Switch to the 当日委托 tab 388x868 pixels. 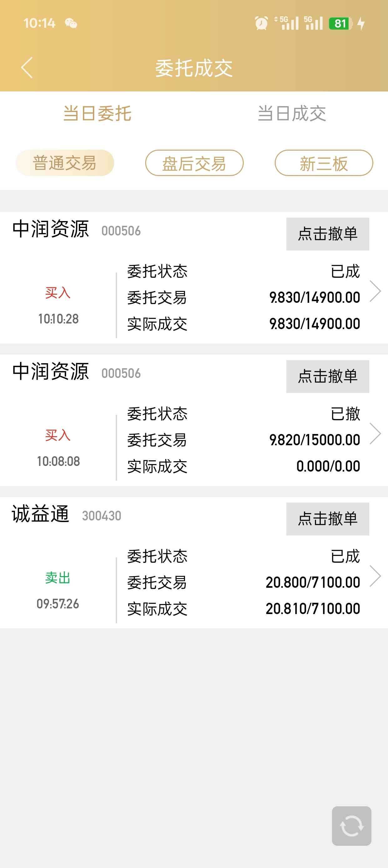tap(97, 113)
